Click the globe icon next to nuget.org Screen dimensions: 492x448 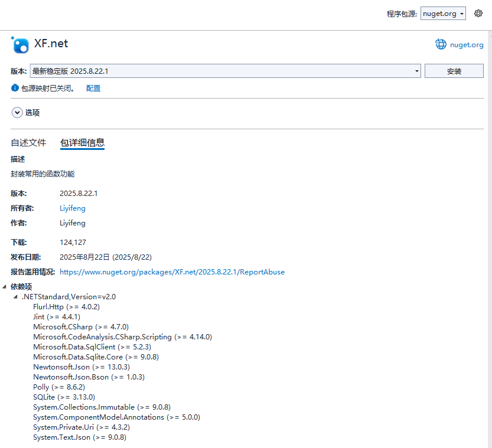pyautogui.click(x=441, y=44)
